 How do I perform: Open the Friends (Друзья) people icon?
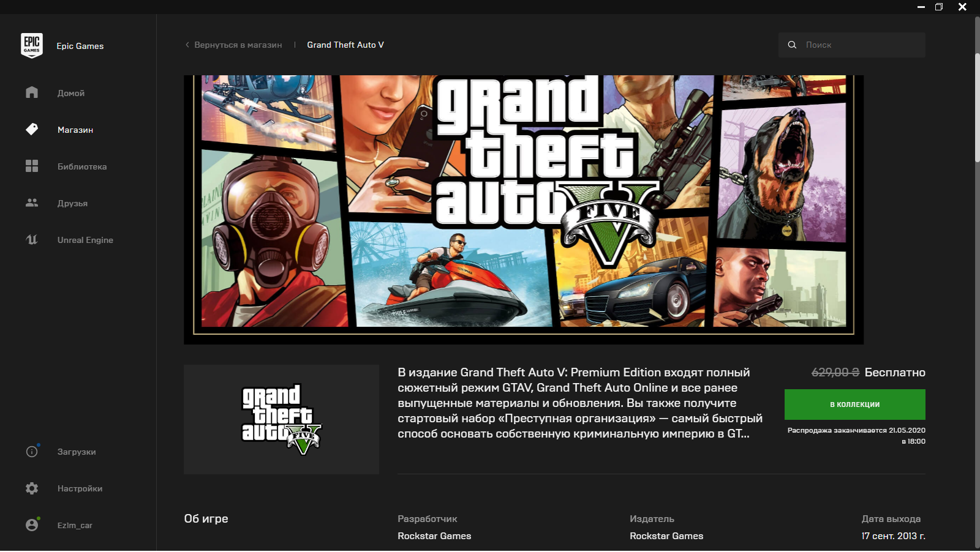32,203
